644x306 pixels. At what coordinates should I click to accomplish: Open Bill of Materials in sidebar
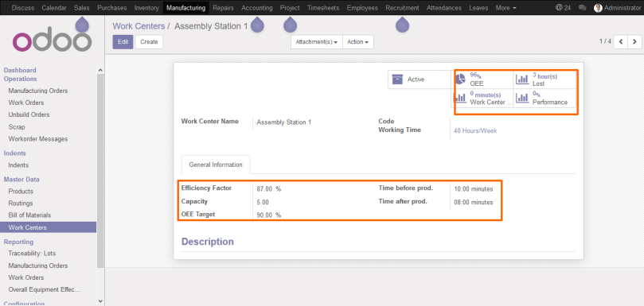pos(29,215)
